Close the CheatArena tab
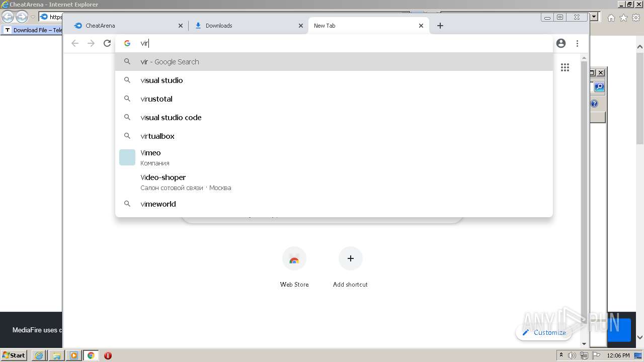 point(181,26)
